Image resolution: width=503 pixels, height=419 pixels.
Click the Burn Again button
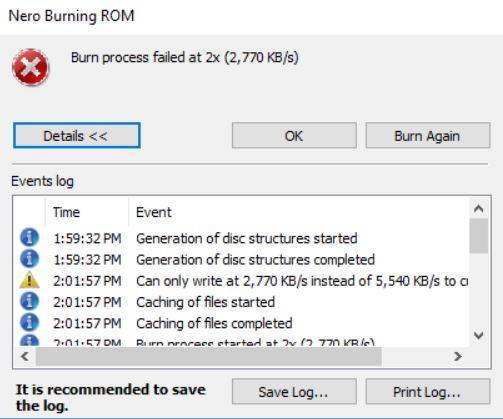[x=428, y=136]
